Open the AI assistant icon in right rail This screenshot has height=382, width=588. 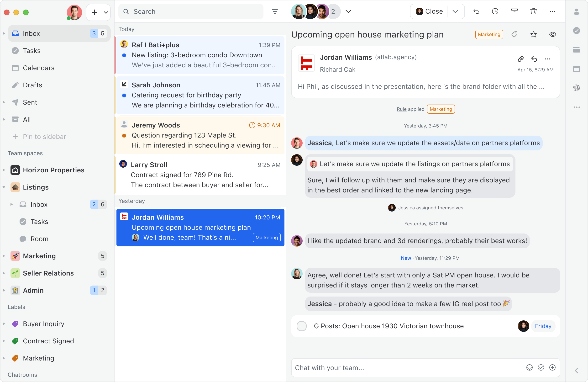[x=576, y=88]
